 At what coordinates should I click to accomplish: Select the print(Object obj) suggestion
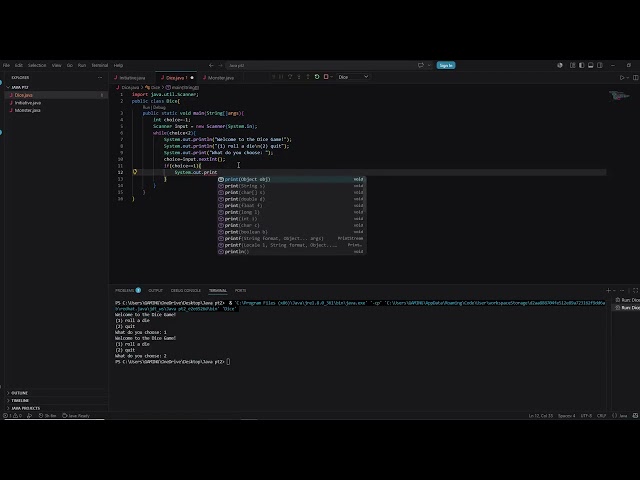(291, 179)
